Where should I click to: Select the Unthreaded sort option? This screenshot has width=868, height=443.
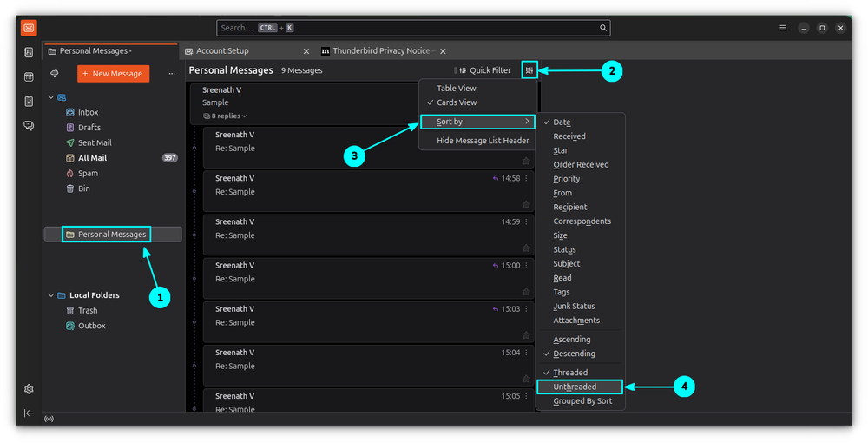(x=575, y=387)
